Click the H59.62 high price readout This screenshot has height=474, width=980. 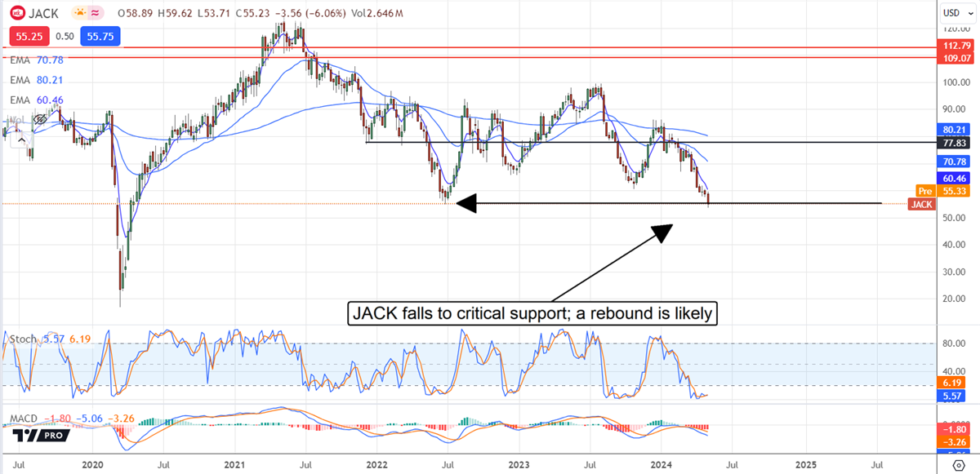[x=175, y=13]
